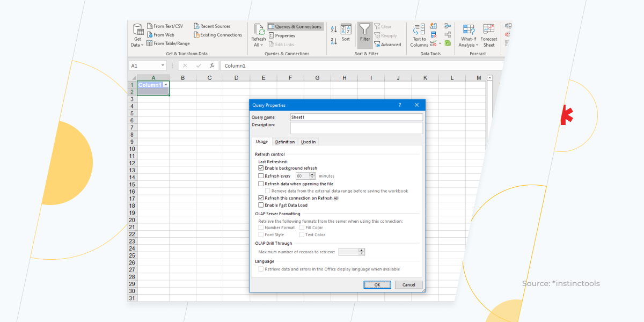The image size is (644, 322).
Task: Import data From Text/CSV
Action: tap(165, 26)
